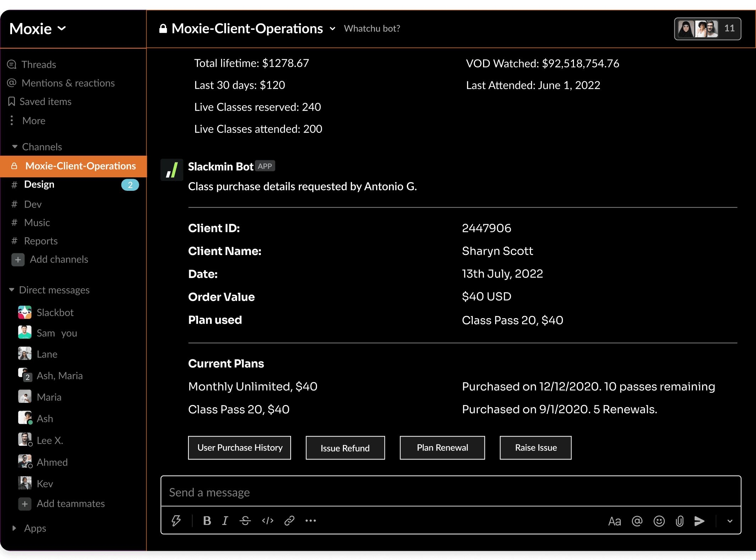Click the lightning bolt shortcuts icon

pos(176,521)
